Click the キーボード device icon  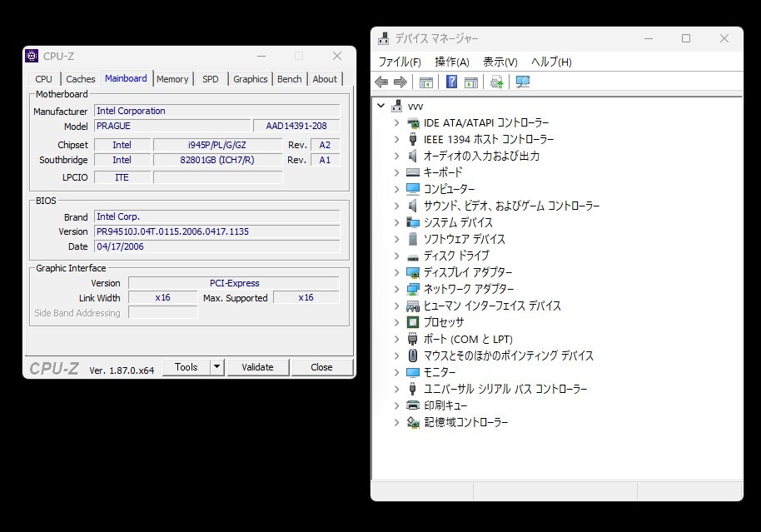(413, 172)
